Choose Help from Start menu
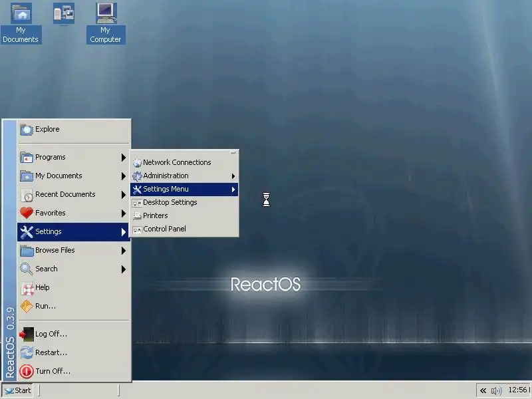532x399 pixels. (x=74, y=288)
